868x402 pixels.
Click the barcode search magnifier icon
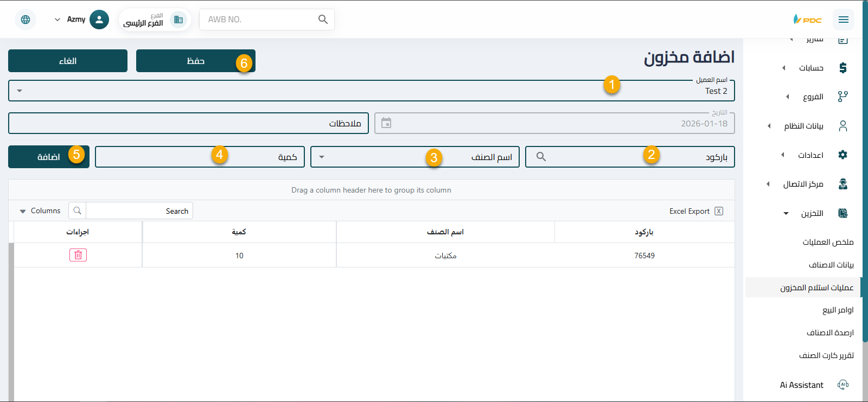(x=541, y=156)
